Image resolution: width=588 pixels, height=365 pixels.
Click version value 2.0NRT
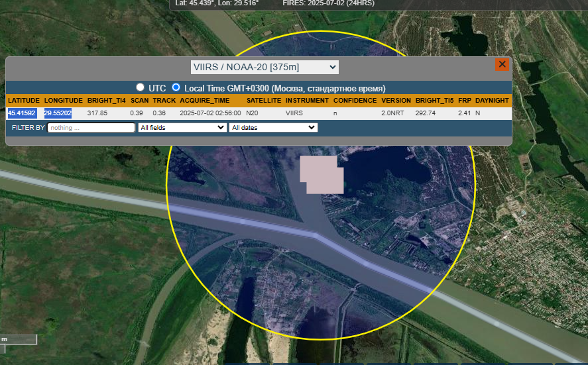pyautogui.click(x=392, y=113)
